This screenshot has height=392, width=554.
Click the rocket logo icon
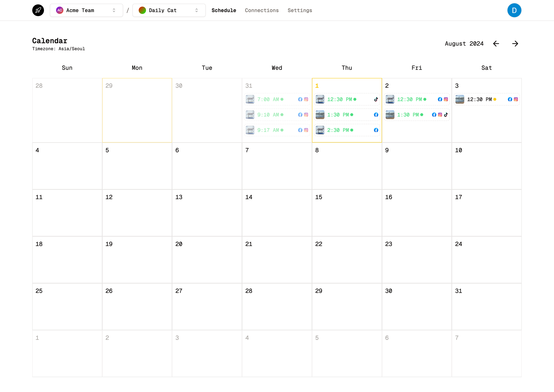[x=38, y=10]
